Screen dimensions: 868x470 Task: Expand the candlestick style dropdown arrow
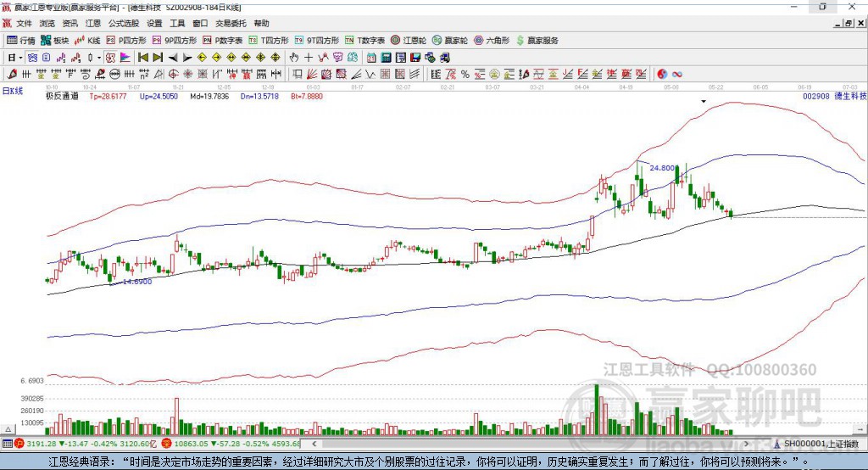[99, 58]
